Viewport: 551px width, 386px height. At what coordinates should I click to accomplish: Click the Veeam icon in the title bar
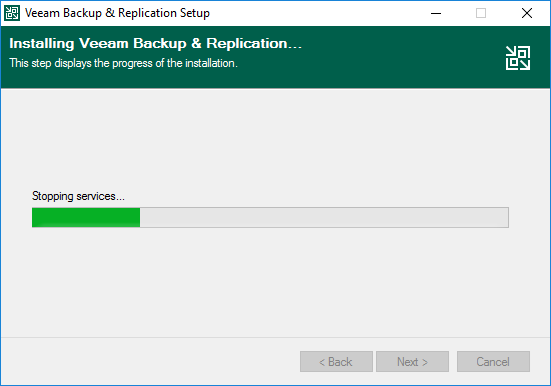(12, 13)
